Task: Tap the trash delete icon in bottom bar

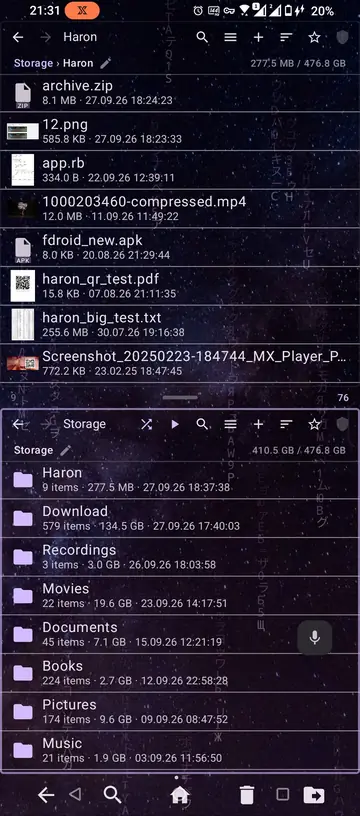Action: (247, 795)
